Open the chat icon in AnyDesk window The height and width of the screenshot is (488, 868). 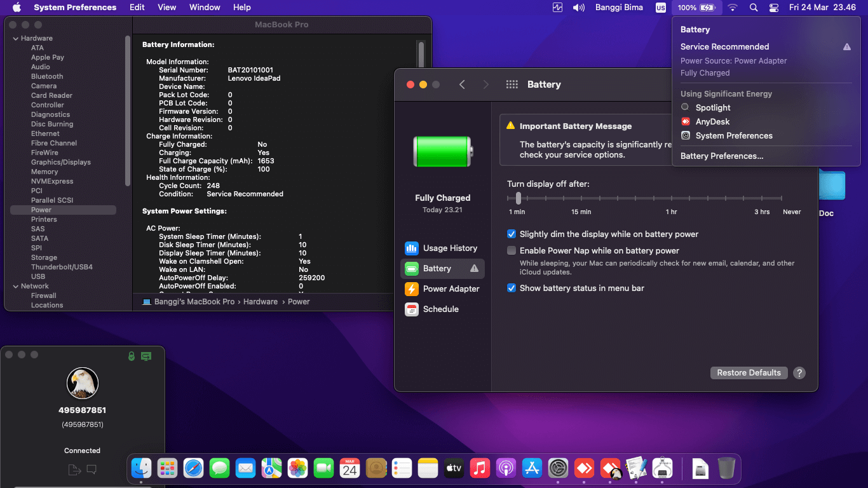(92, 470)
